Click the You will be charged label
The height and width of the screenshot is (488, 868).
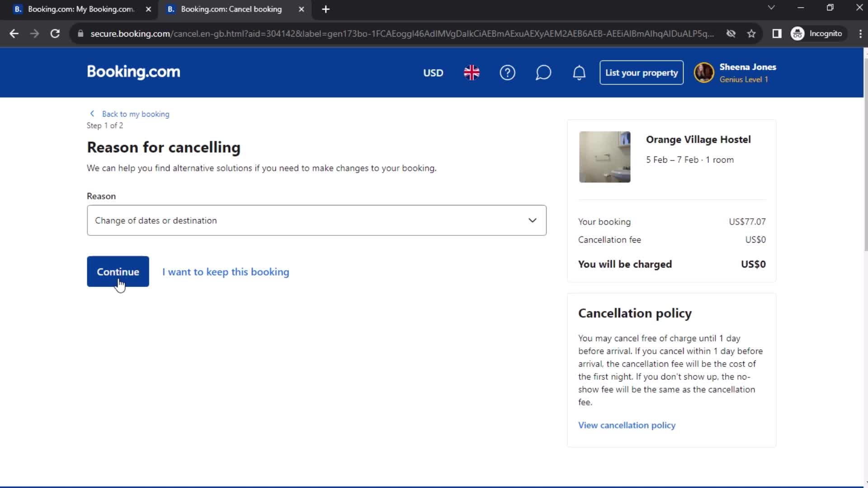click(x=625, y=264)
